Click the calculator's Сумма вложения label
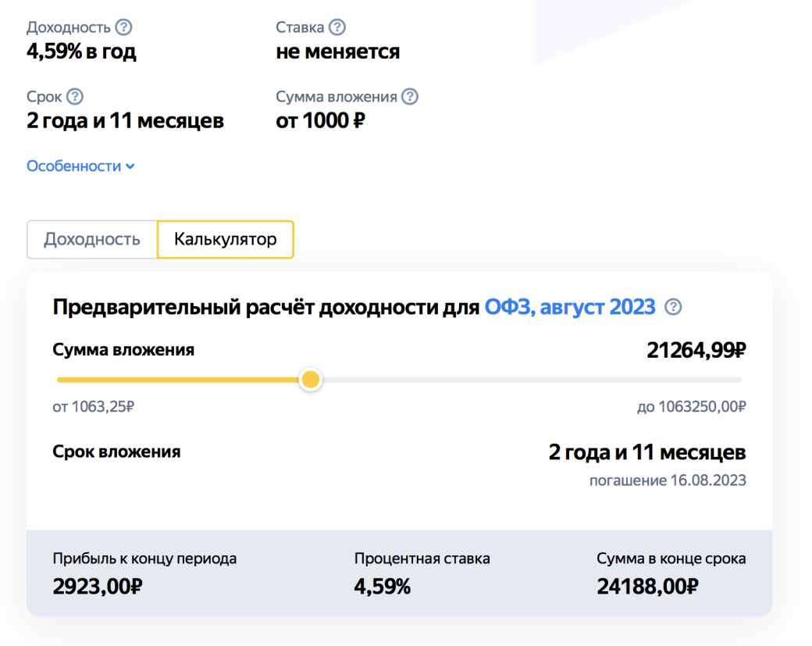 coord(123,350)
